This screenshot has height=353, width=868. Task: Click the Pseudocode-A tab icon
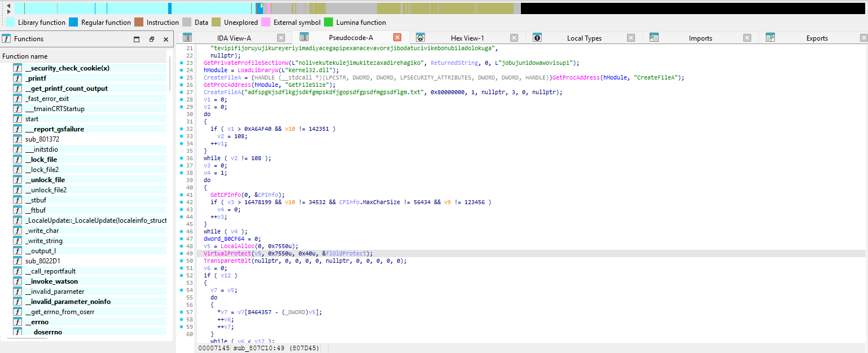coord(304,37)
